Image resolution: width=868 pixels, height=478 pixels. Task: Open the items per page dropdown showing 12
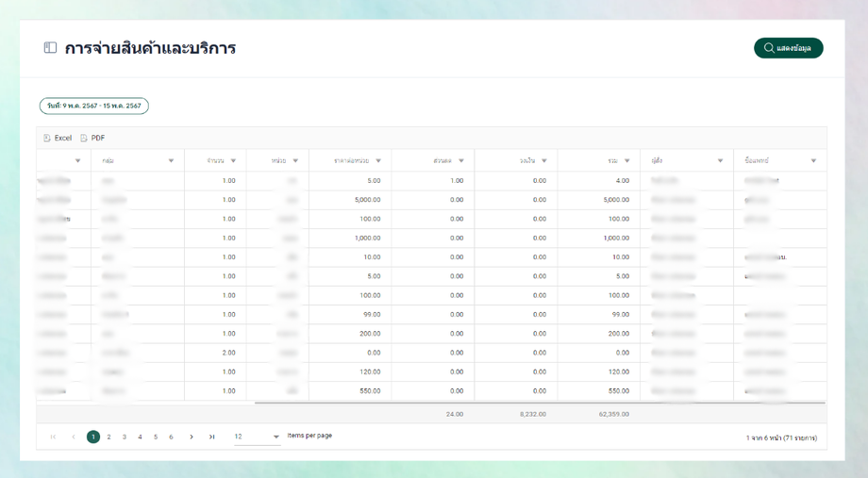(257, 437)
